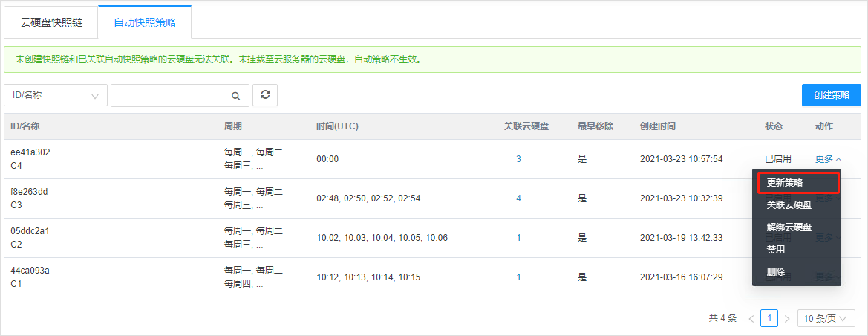Click times 02:48, 02:50, 02:52, 02:54
Screen dimensions: 868x336
369,198
